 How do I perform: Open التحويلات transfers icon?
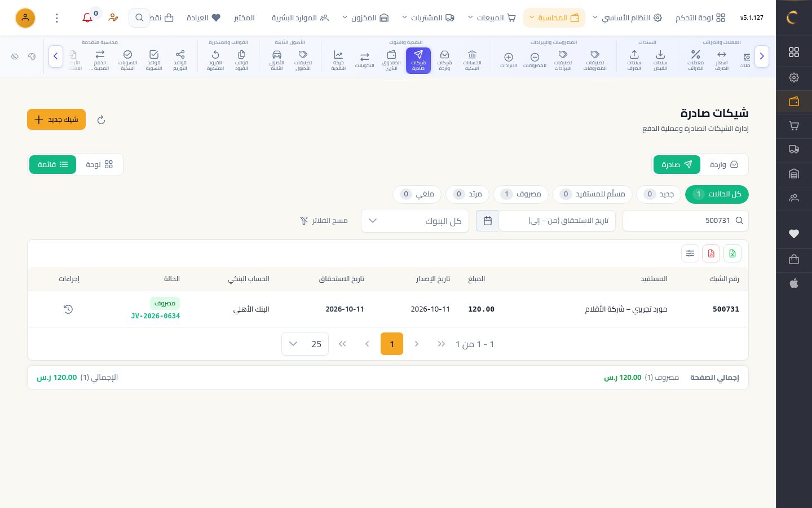[365, 60]
